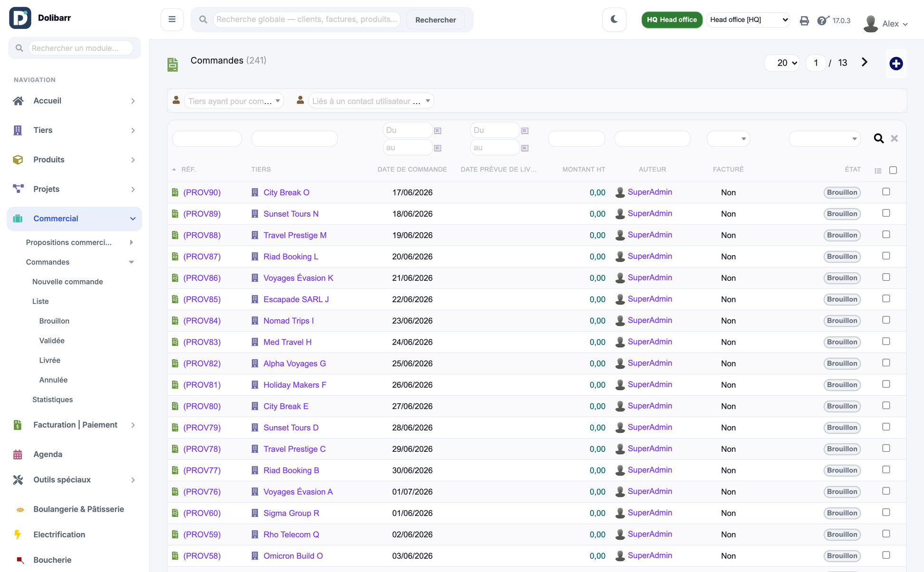
Task: Open calendar picker for order date au
Action: tap(438, 148)
